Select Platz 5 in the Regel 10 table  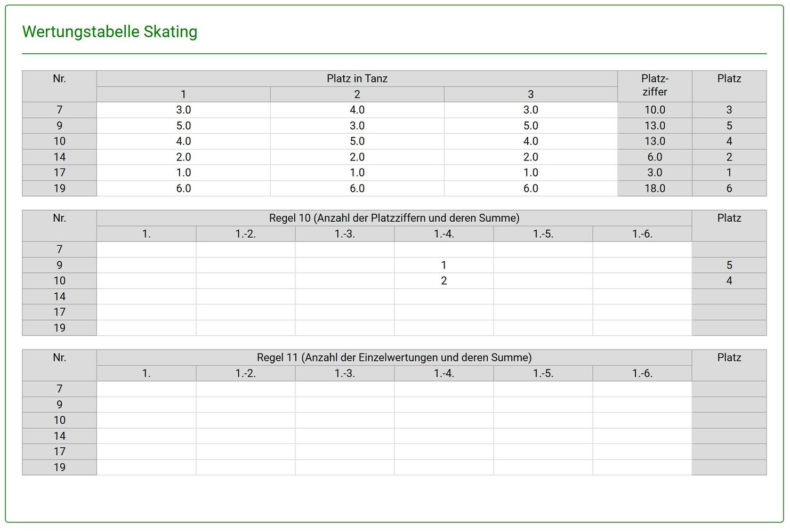coord(729,265)
